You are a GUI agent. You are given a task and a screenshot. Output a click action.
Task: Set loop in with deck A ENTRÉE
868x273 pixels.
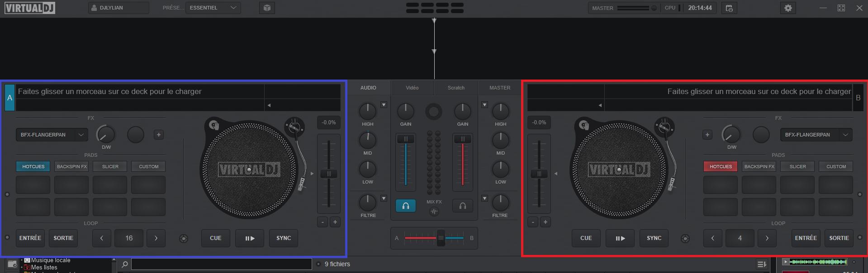[30, 238]
